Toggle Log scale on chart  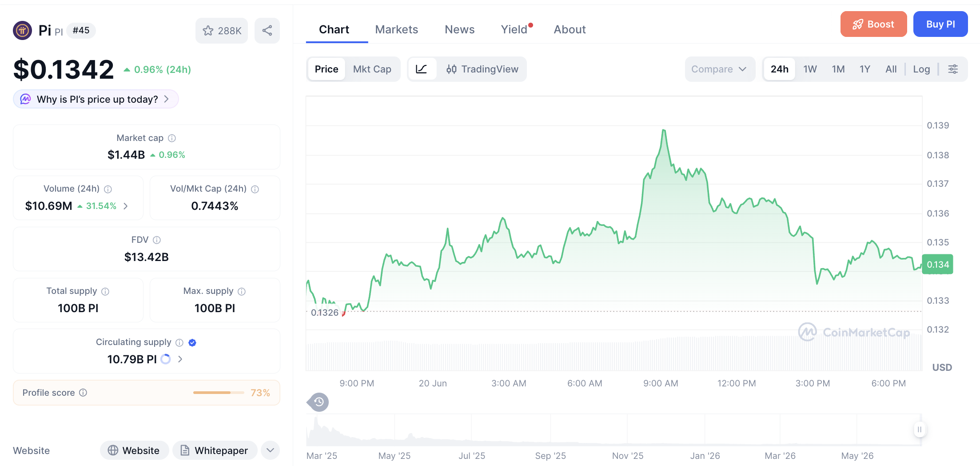pyautogui.click(x=921, y=69)
